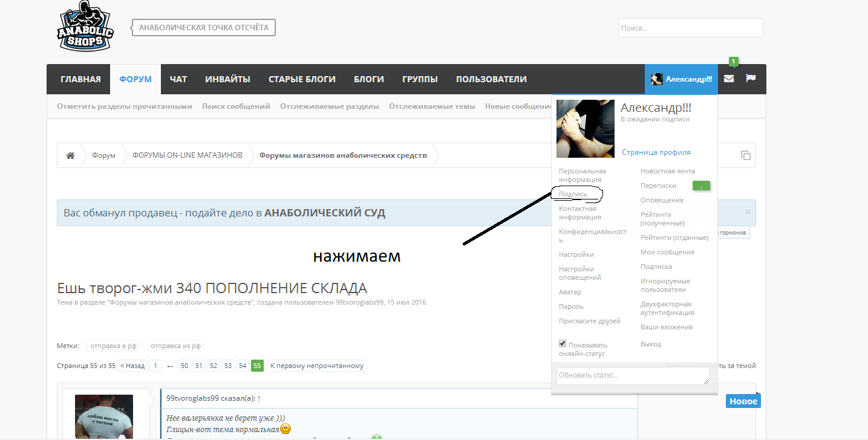This screenshot has width=868, height=440.
Task: Click the notification badge showing 1 unread message
Action: [733, 61]
